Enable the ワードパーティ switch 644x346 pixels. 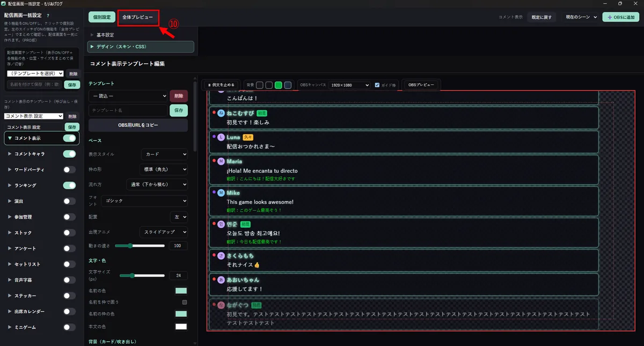[69, 170]
